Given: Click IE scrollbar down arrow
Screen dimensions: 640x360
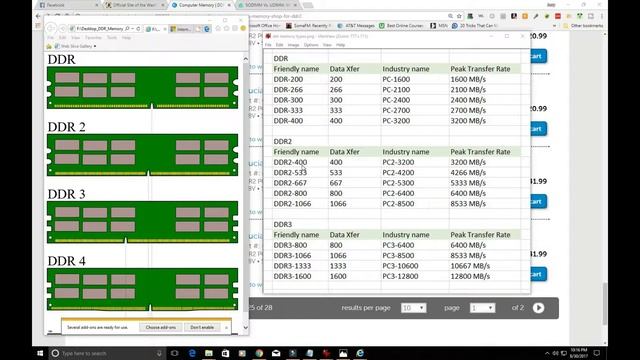Looking at the screenshot, I should [x=245, y=327].
